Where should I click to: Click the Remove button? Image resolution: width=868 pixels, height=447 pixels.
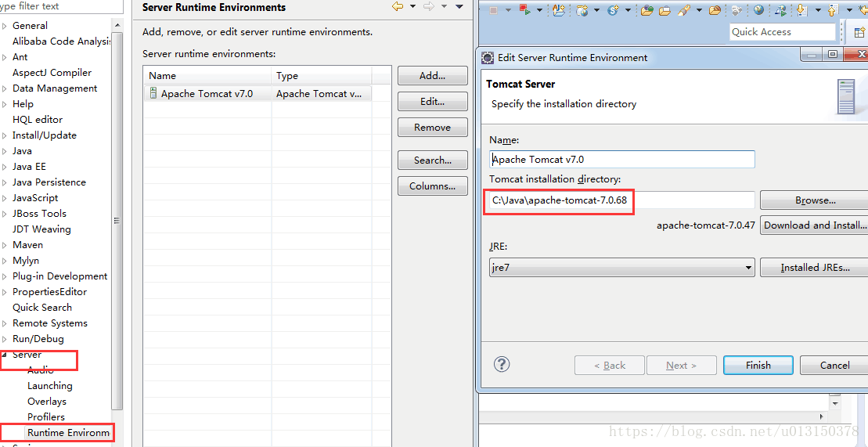[432, 128]
